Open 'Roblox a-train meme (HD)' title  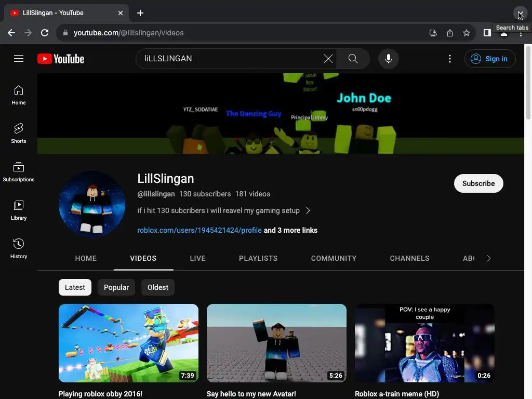point(397,394)
